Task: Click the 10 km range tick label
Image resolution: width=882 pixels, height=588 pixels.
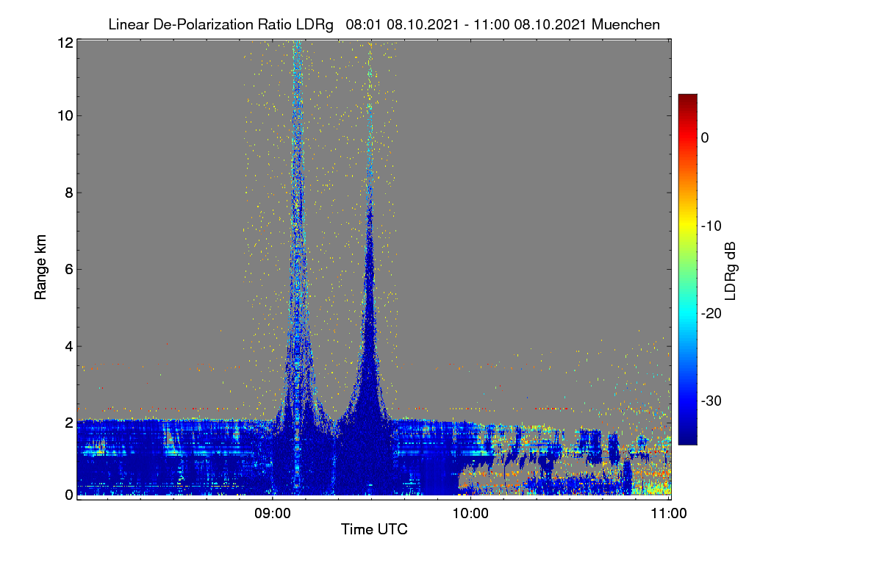Action: (65, 115)
